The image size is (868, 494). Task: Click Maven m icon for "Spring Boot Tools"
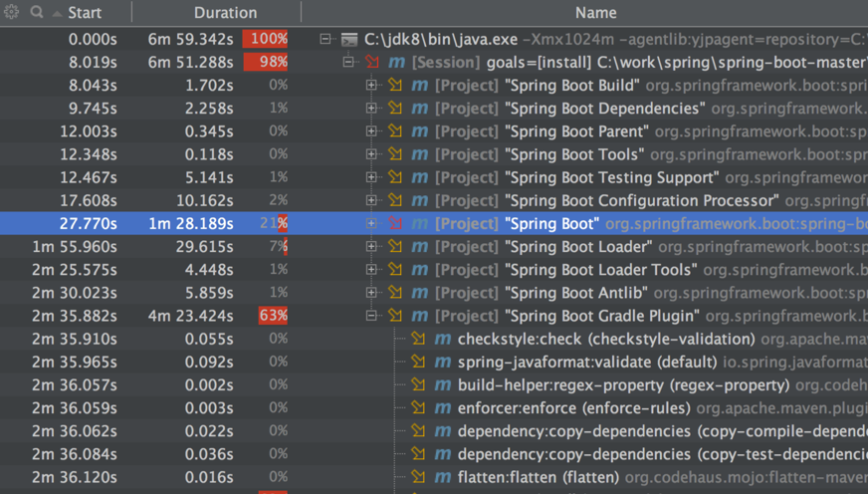click(x=420, y=154)
